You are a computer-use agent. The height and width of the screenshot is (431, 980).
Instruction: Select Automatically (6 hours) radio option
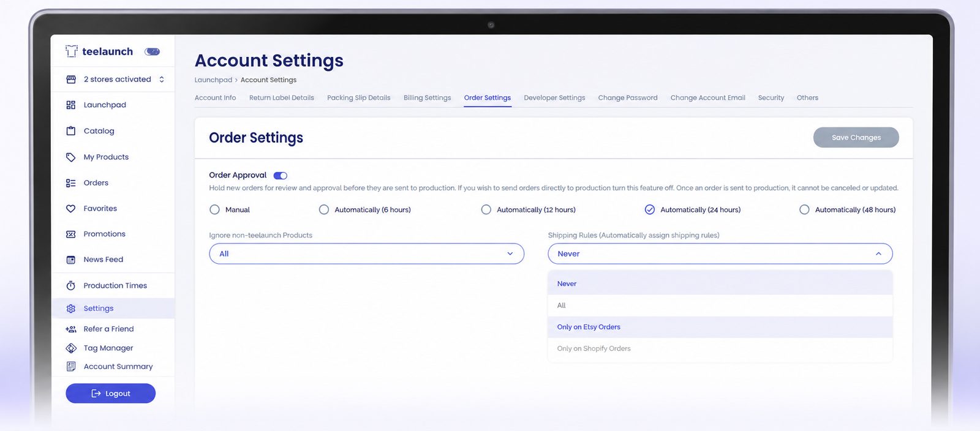pyautogui.click(x=324, y=210)
